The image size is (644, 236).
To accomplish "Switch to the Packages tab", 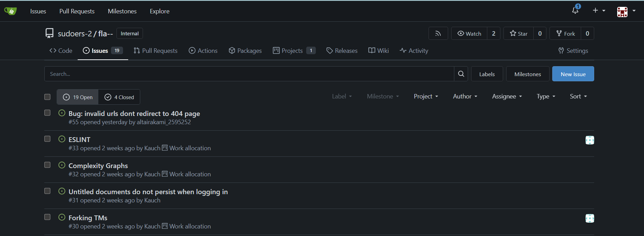I will 245,51.
